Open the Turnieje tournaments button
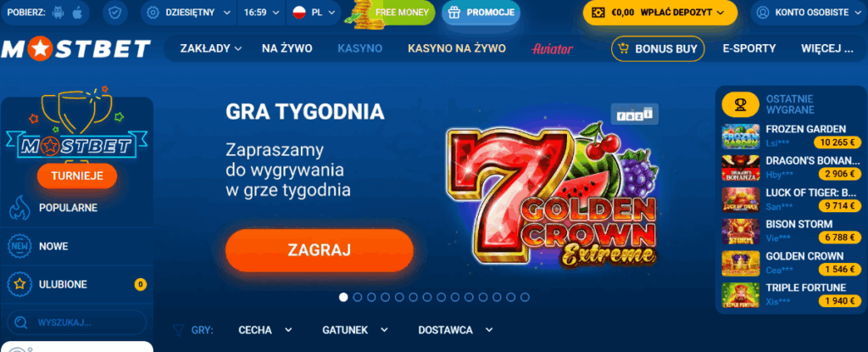This screenshot has height=352, width=868. pos(77,176)
